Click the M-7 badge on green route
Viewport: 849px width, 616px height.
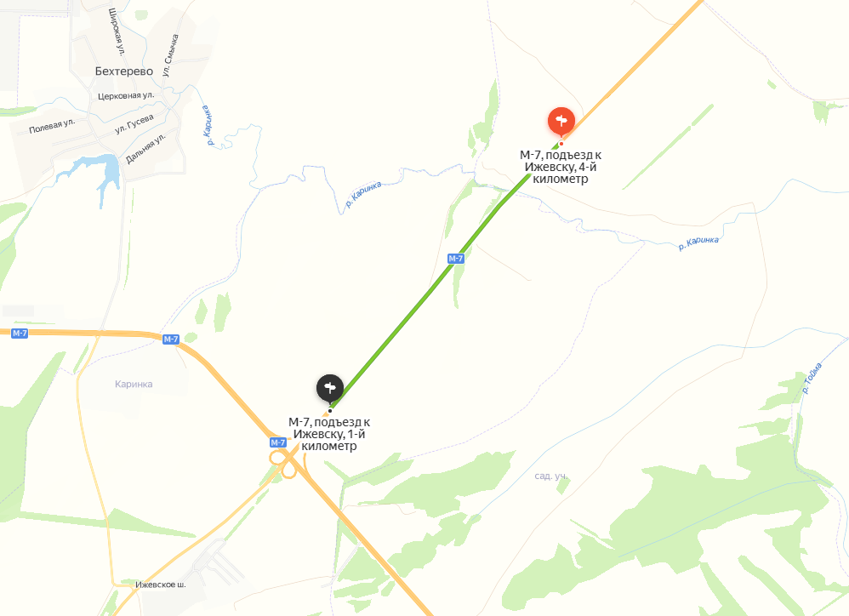pyautogui.click(x=456, y=259)
